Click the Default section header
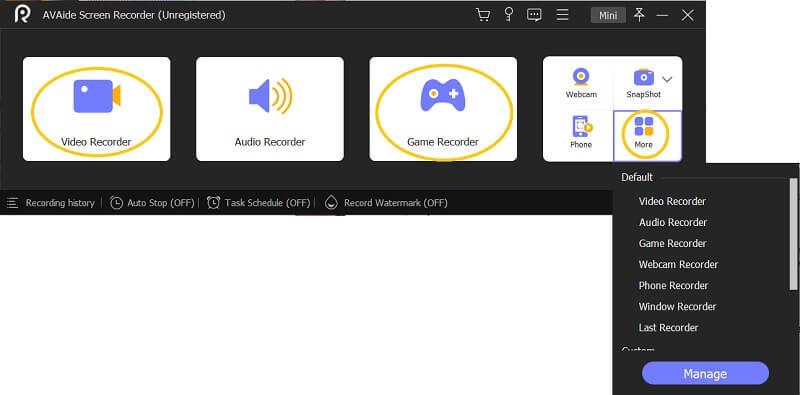 (637, 177)
